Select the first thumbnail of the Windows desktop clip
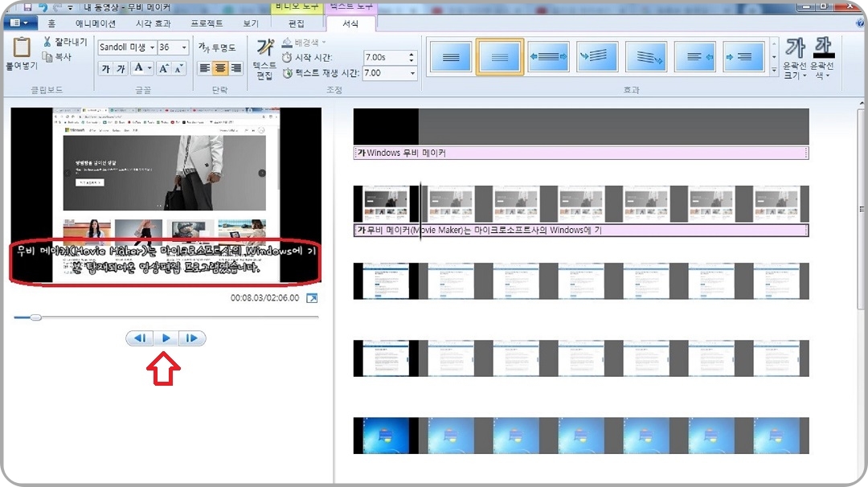 (x=386, y=436)
